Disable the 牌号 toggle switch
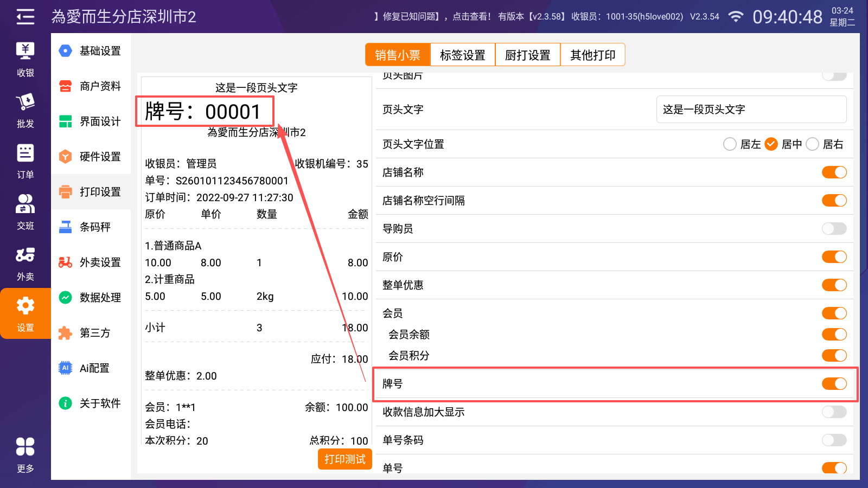The height and width of the screenshot is (488, 868). click(834, 384)
